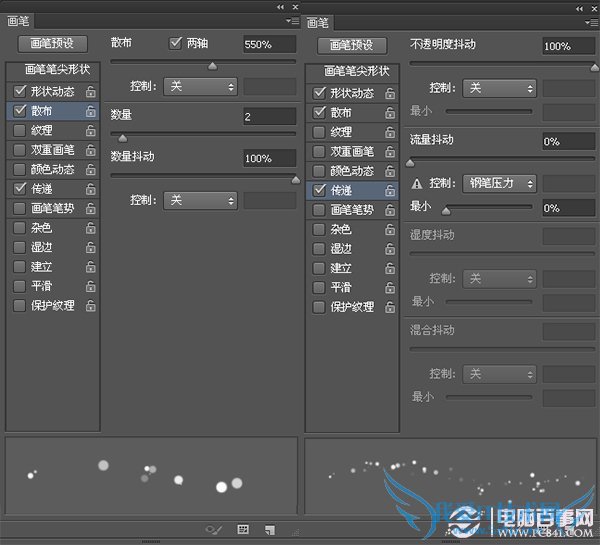Click the 数量 input field showing 2
The image size is (600, 545).
click(269, 117)
